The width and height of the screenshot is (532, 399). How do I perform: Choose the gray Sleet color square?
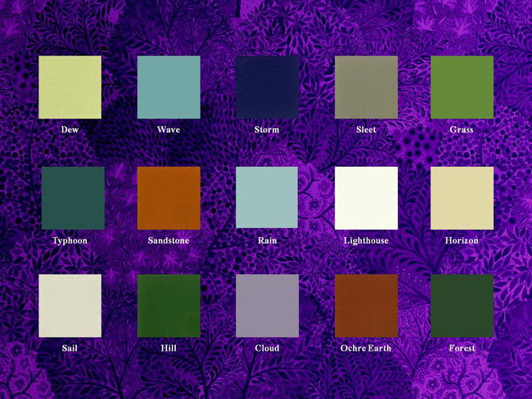pyautogui.click(x=366, y=87)
